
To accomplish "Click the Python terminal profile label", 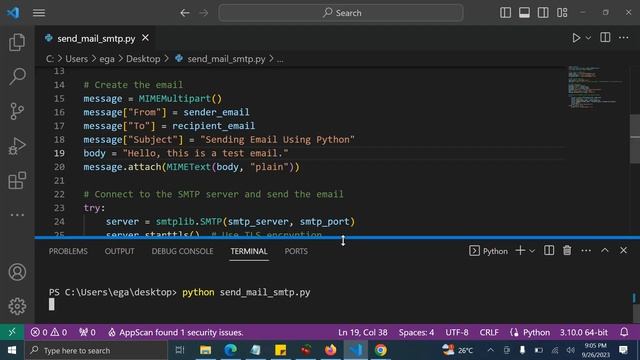I will point(489,251).
